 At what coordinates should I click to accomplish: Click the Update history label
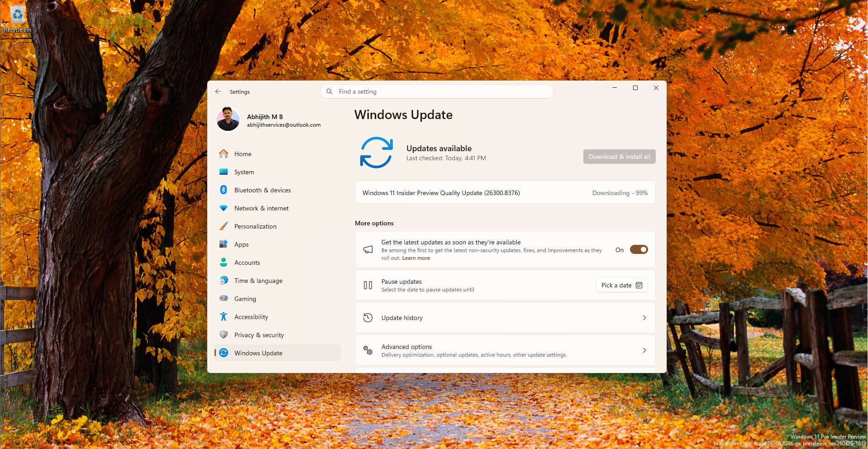[402, 318]
